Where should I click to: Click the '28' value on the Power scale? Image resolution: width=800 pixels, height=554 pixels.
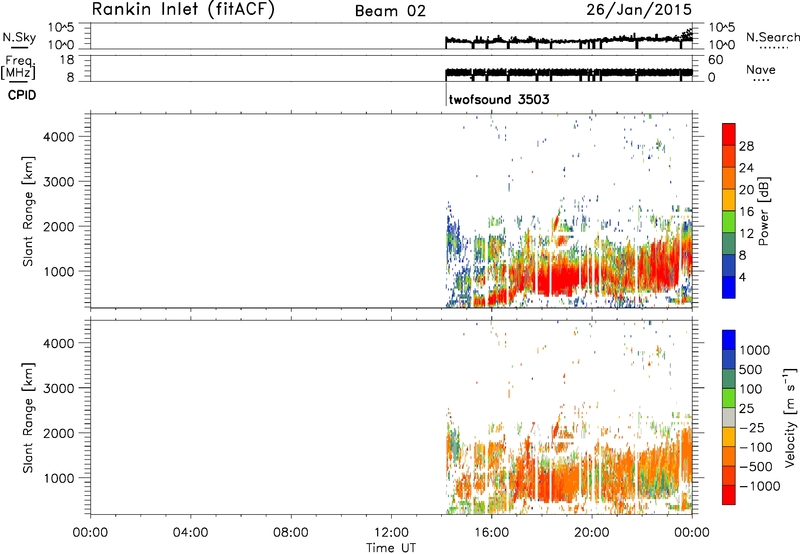(746, 146)
